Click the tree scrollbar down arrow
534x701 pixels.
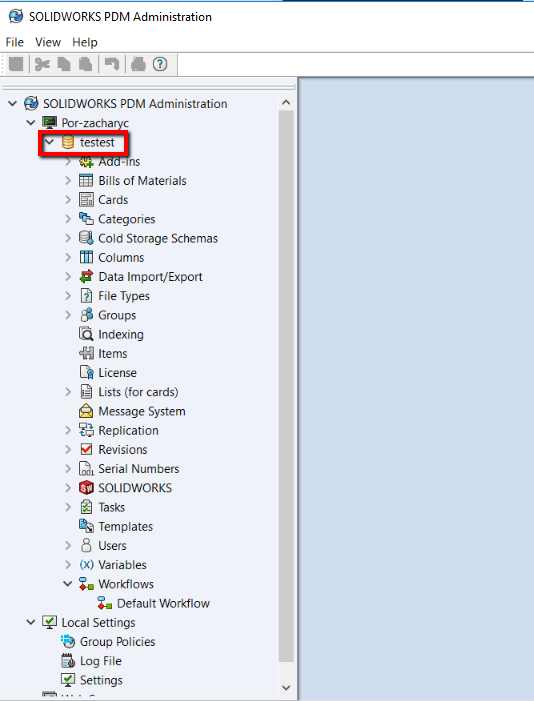tap(286, 688)
